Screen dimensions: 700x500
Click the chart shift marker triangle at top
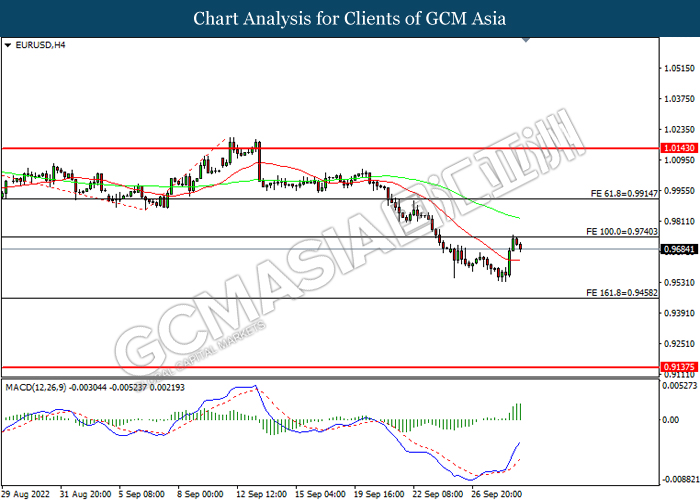coord(526,40)
